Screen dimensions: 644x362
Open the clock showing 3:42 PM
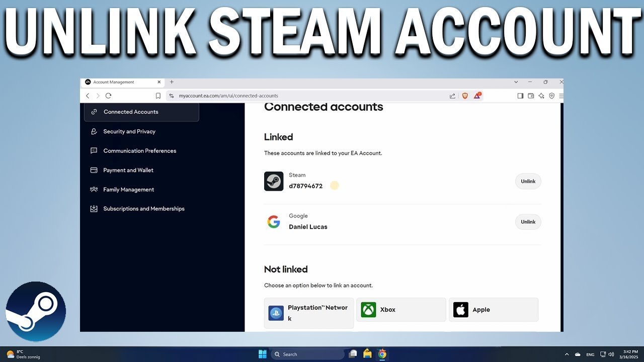click(x=630, y=354)
